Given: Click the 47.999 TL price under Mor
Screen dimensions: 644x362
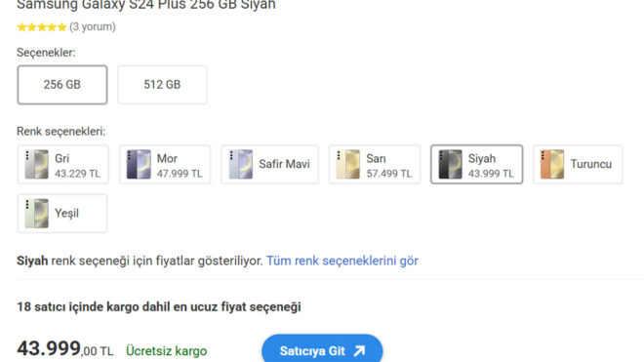Looking at the screenshot, I should [x=180, y=174].
